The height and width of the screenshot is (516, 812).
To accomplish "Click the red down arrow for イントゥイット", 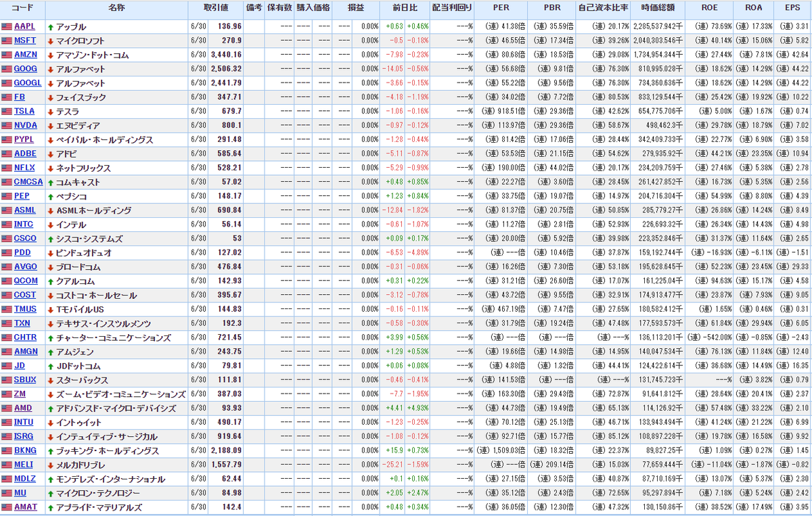I will tap(51, 422).
